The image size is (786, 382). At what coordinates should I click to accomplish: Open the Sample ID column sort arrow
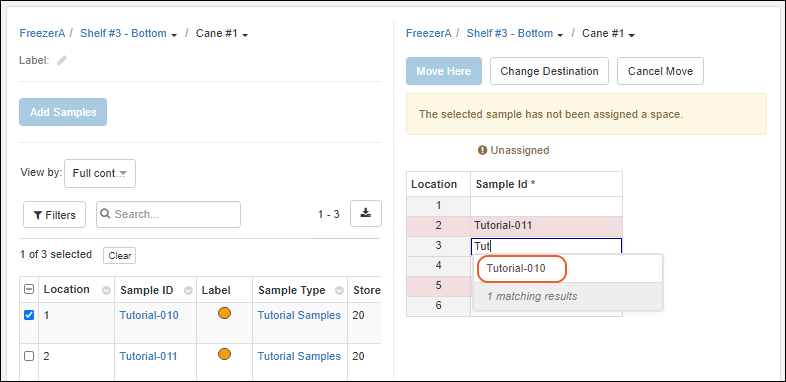pyautogui.click(x=188, y=290)
